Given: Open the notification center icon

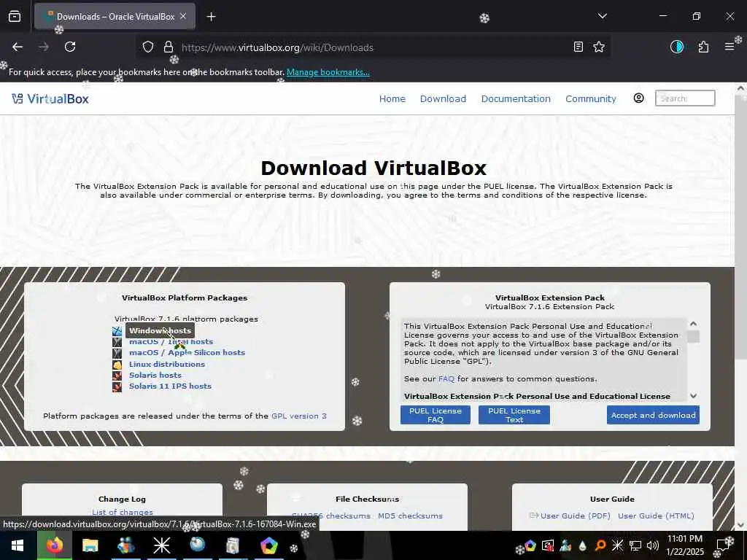Looking at the screenshot, I should (x=724, y=544).
